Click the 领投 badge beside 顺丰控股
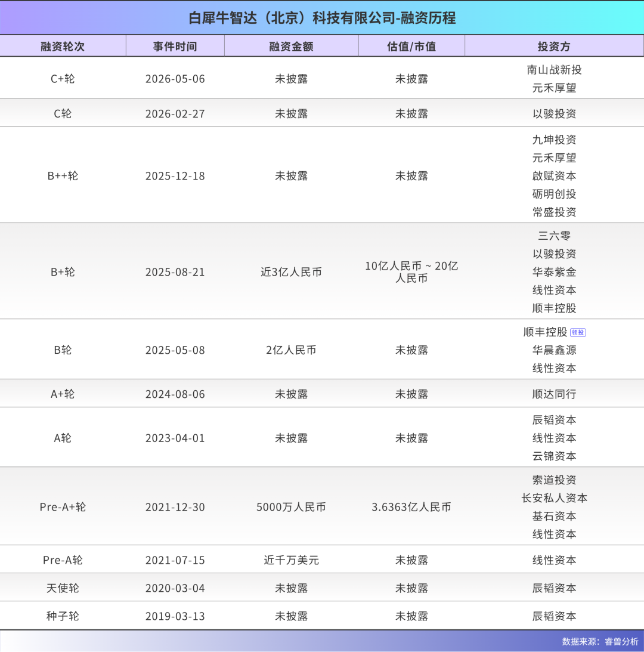Screen dimensions: 644x652 coord(578,332)
